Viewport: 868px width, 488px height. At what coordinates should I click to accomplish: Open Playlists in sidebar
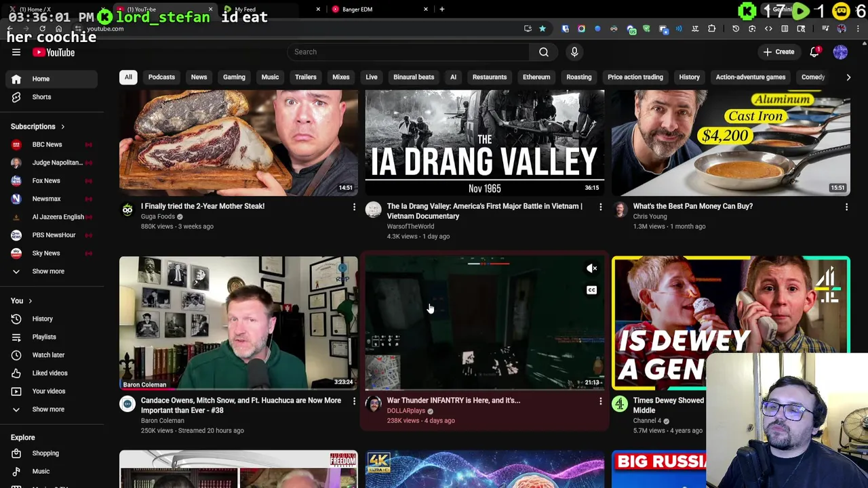(52, 337)
